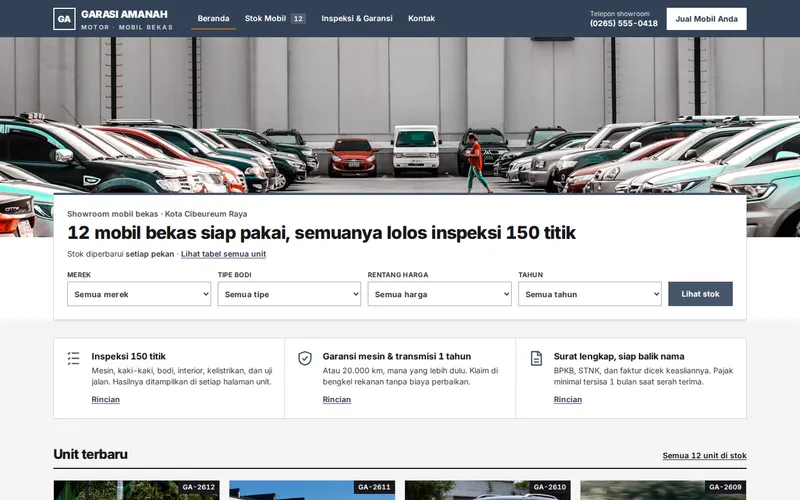Image resolution: width=800 pixels, height=500 pixels.
Task: Open the Merek dropdown
Action: pos(139,294)
